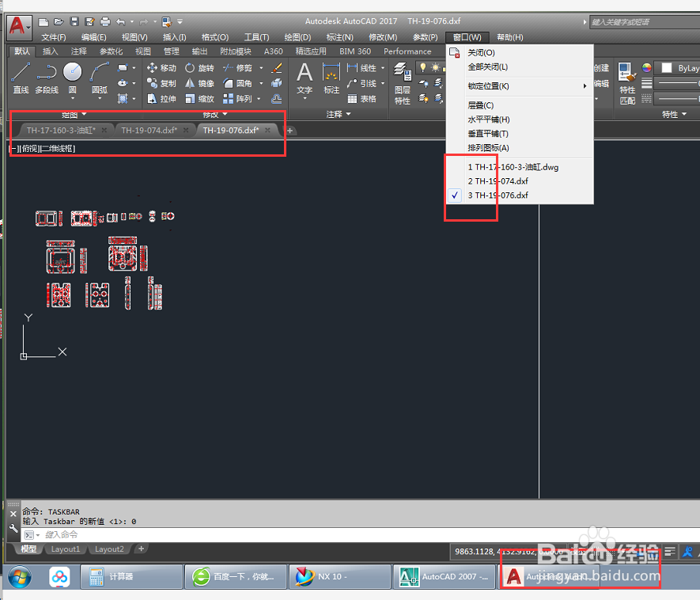Viewport: 700px width, 600px height.
Task: Expand the 注释 (Annotation) panel arrow
Action: coord(349,115)
